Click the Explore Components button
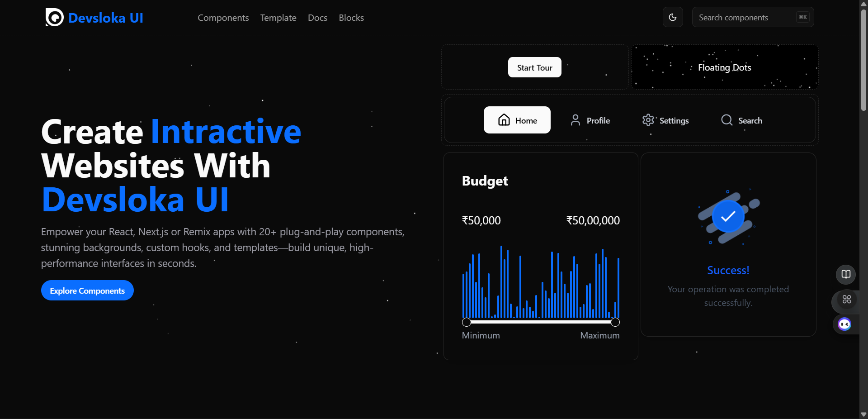This screenshot has width=868, height=419. click(x=87, y=290)
